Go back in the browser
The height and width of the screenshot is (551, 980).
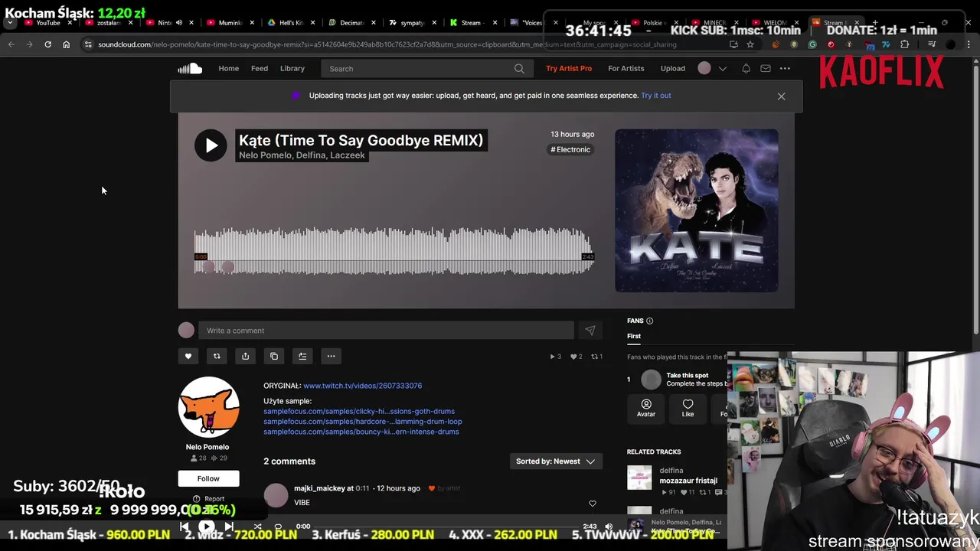11,44
